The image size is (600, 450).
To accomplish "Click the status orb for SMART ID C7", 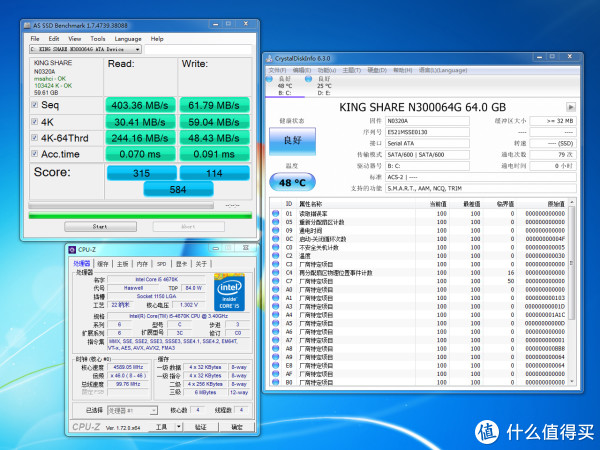I will coord(276,281).
